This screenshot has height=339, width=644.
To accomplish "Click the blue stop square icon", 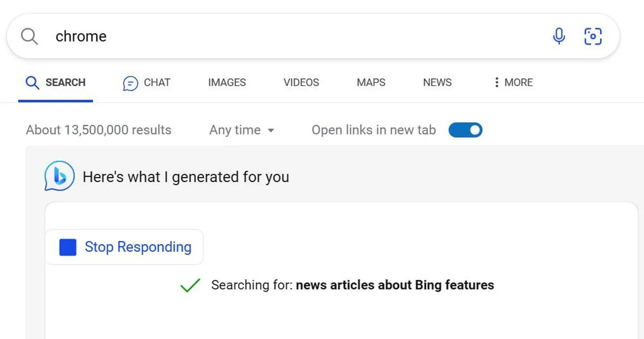I will [x=68, y=247].
